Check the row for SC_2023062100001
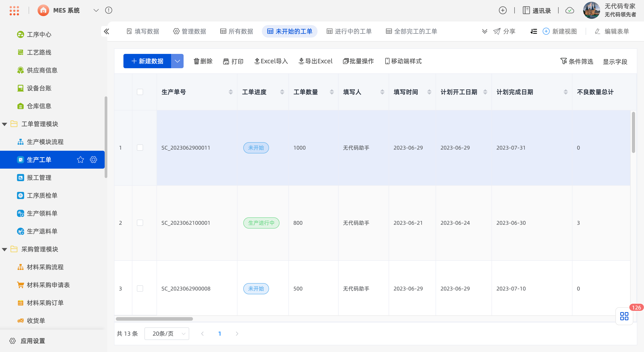The height and width of the screenshot is (352, 644). [x=140, y=223]
